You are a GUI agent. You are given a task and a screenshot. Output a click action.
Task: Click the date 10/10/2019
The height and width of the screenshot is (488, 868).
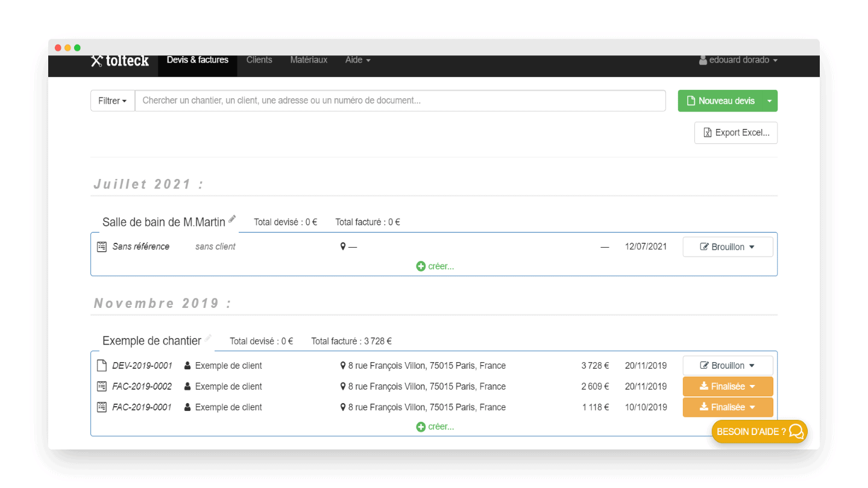[646, 407]
